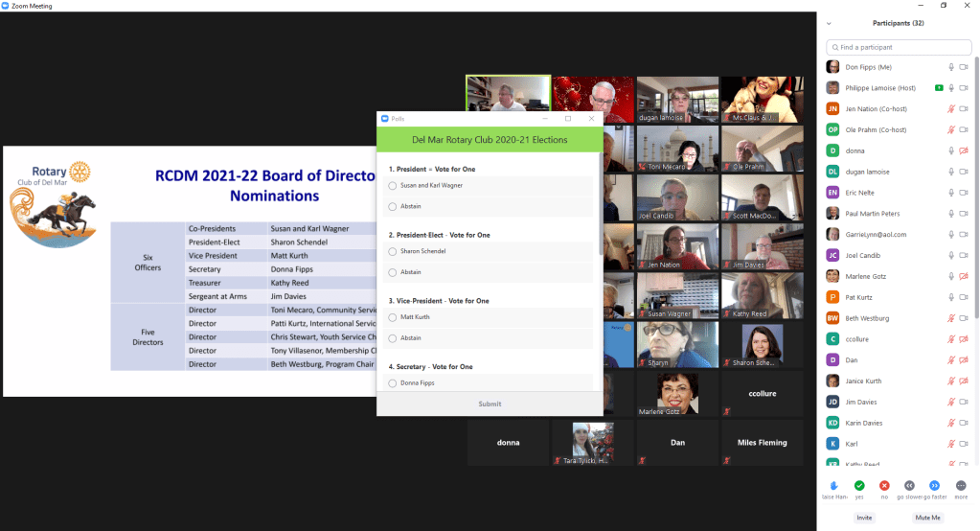Select Sharon Schendel for President-Elect
The image size is (980, 531).
(393, 251)
